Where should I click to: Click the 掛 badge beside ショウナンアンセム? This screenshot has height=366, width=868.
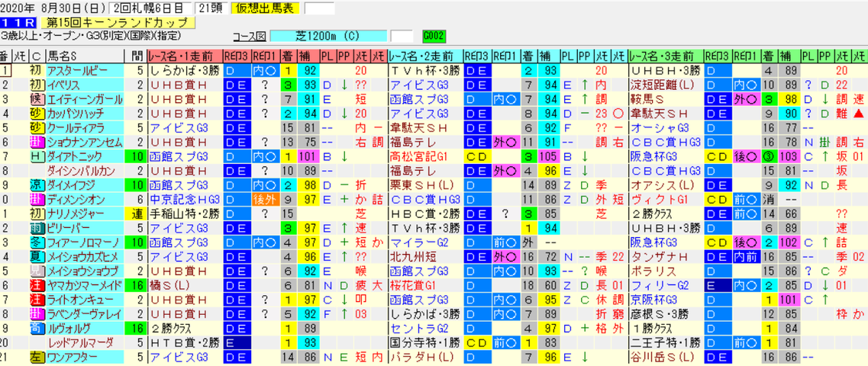(x=37, y=142)
